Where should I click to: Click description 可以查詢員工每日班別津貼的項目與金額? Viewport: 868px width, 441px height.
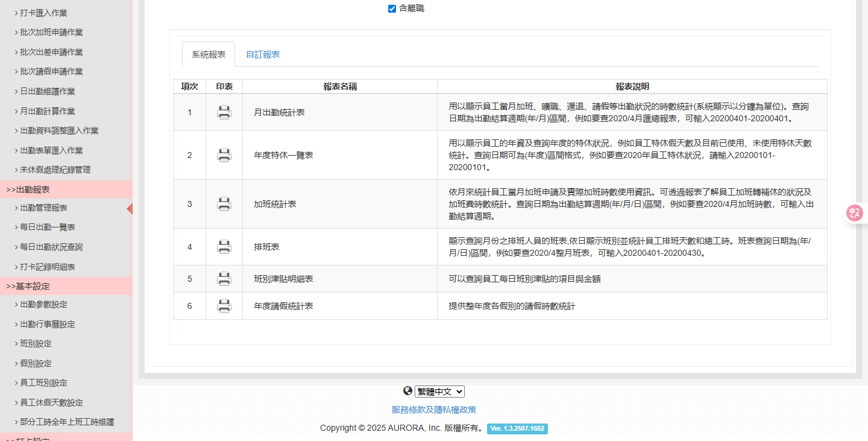point(524,279)
